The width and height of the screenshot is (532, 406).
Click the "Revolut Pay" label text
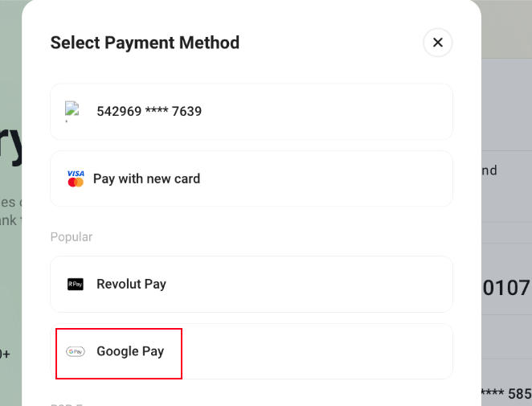click(131, 284)
